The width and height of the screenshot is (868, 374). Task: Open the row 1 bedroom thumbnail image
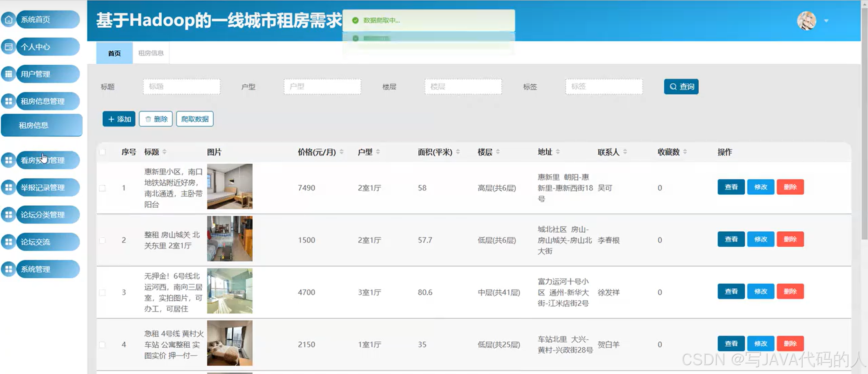(229, 186)
